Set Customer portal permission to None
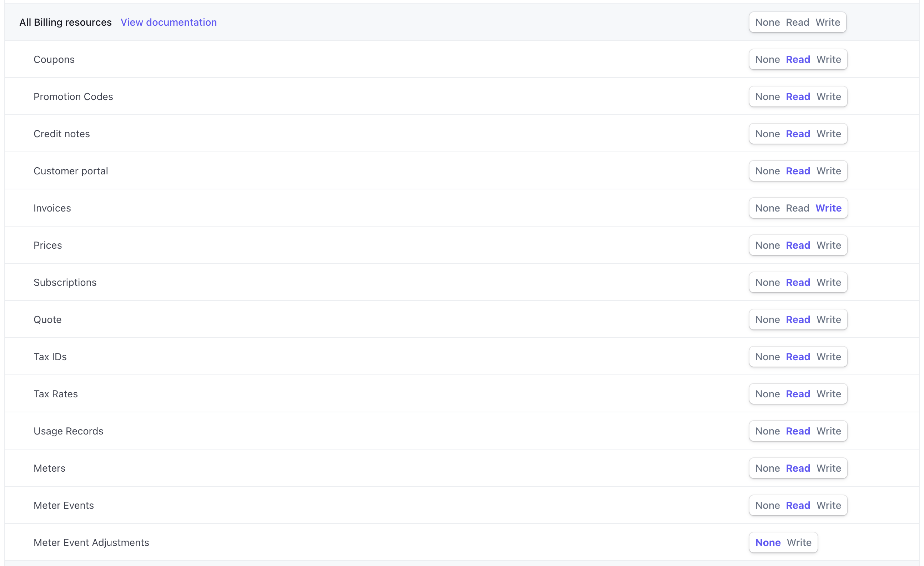 point(768,171)
